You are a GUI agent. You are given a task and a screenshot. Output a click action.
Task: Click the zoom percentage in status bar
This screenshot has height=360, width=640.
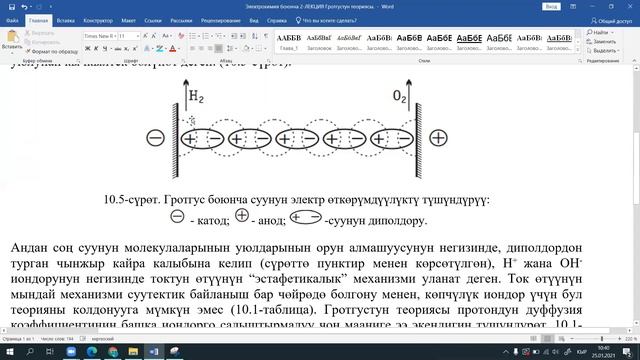(x=630, y=339)
